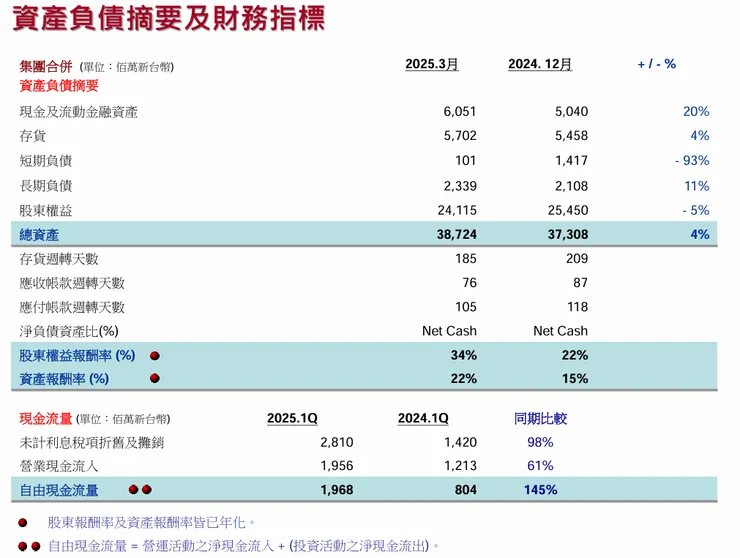The height and width of the screenshot is (558, 740).
Task: Click the red dot beside 股東權益報酬率
Action: [155, 355]
